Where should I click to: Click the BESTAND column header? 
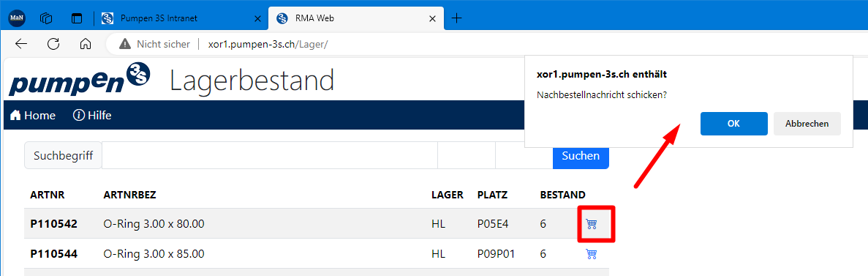pos(562,195)
